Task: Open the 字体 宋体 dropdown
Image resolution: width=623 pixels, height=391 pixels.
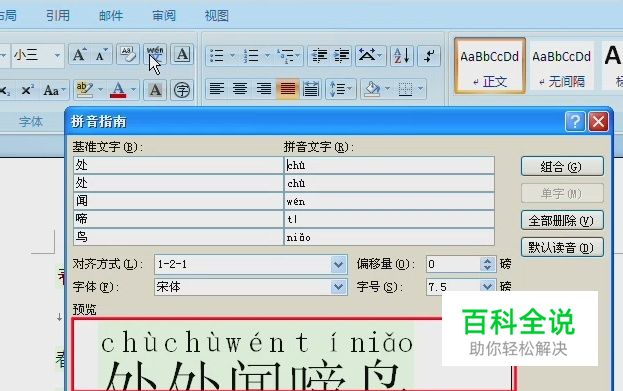Action: (338, 286)
